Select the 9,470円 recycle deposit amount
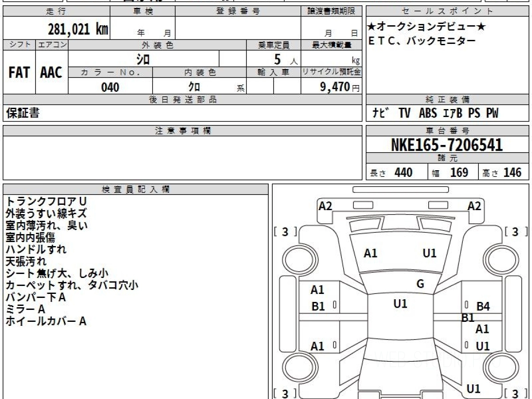The width and height of the screenshot is (532, 399). pyautogui.click(x=340, y=87)
